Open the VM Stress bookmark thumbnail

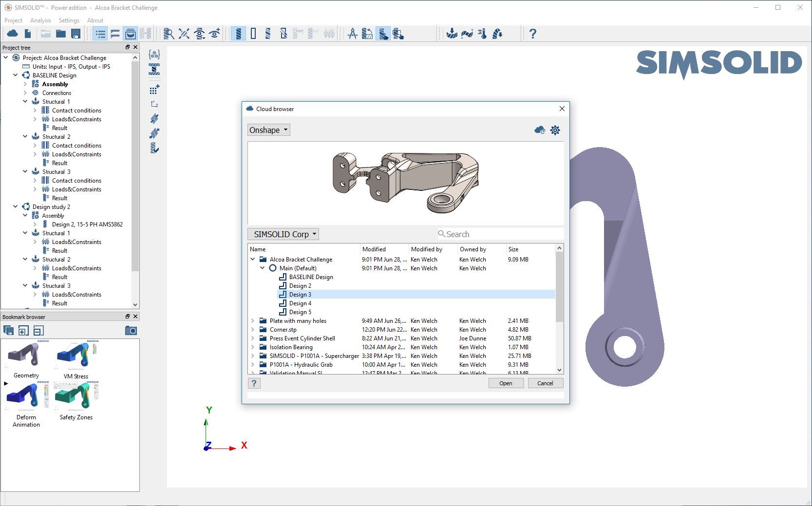click(x=76, y=355)
